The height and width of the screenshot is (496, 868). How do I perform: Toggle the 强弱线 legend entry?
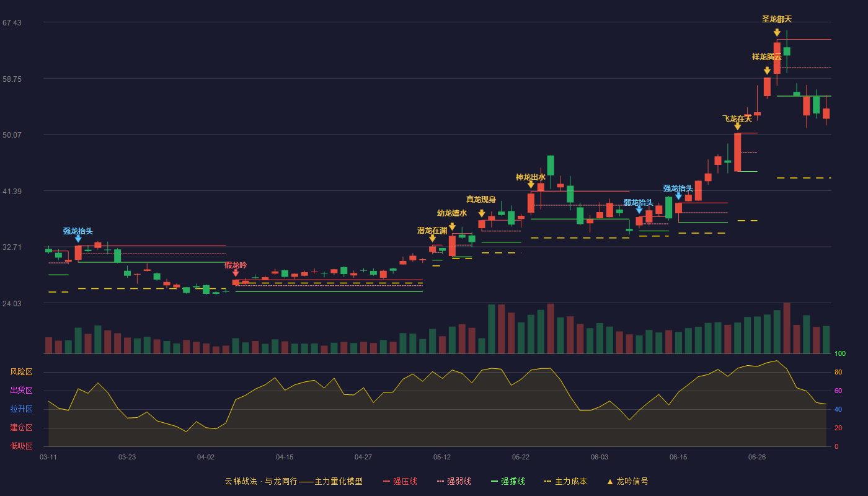click(x=454, y=481)
